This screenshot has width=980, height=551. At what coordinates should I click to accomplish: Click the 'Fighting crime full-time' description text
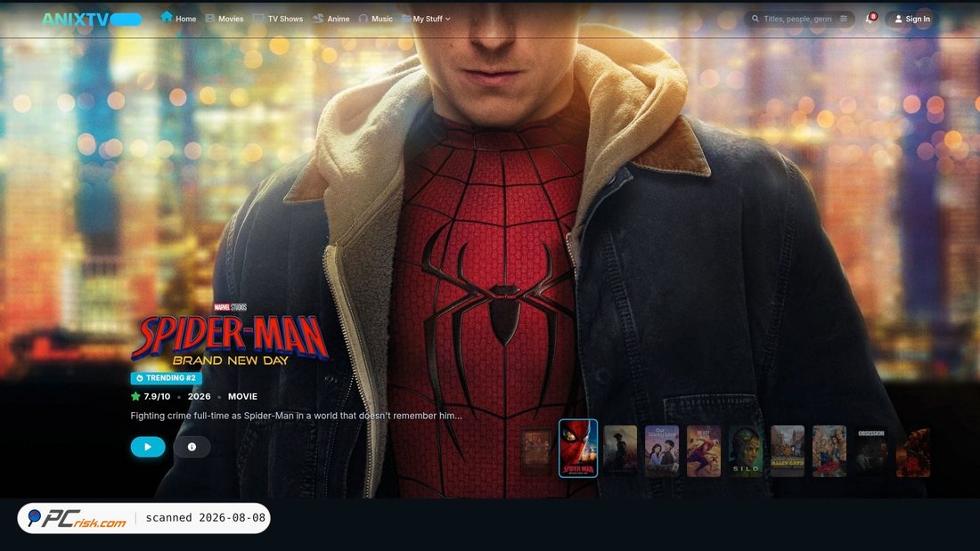[x=297, y=416]
